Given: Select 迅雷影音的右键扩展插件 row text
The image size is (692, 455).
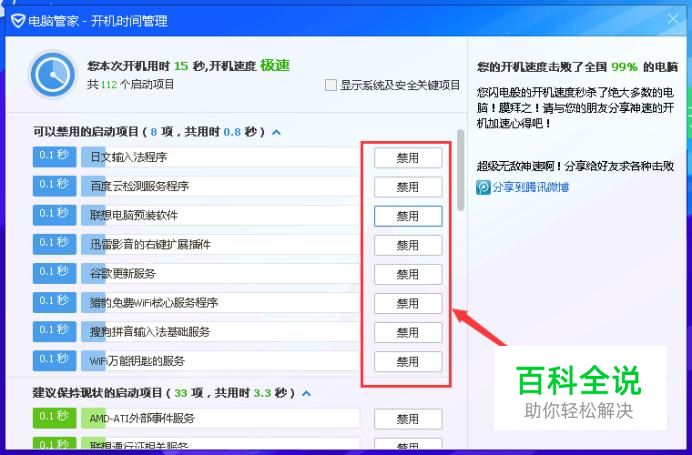Looking at the screenshot, I should (x=150, y=244).
